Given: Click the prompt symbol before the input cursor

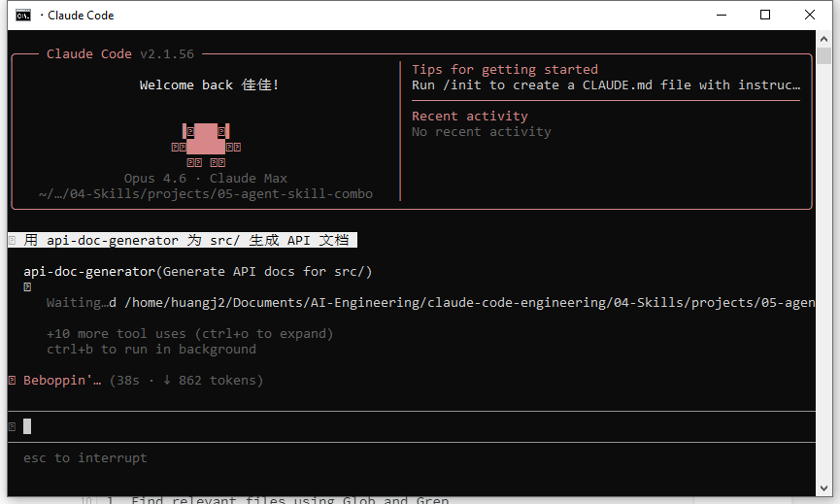Looking at the screenshot, I should (12, 426).
